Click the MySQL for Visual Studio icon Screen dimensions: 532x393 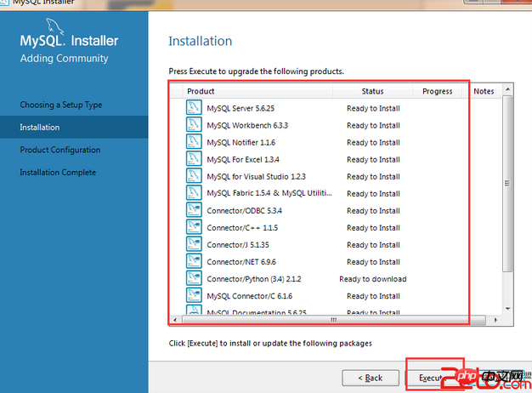(x=194, y=175)
